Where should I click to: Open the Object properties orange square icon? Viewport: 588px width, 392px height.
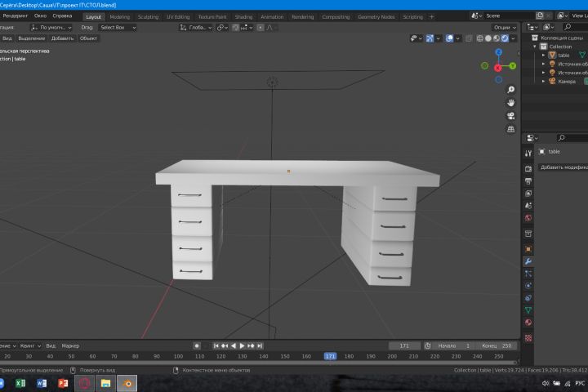pyautogui.click(x=528, y=249)
